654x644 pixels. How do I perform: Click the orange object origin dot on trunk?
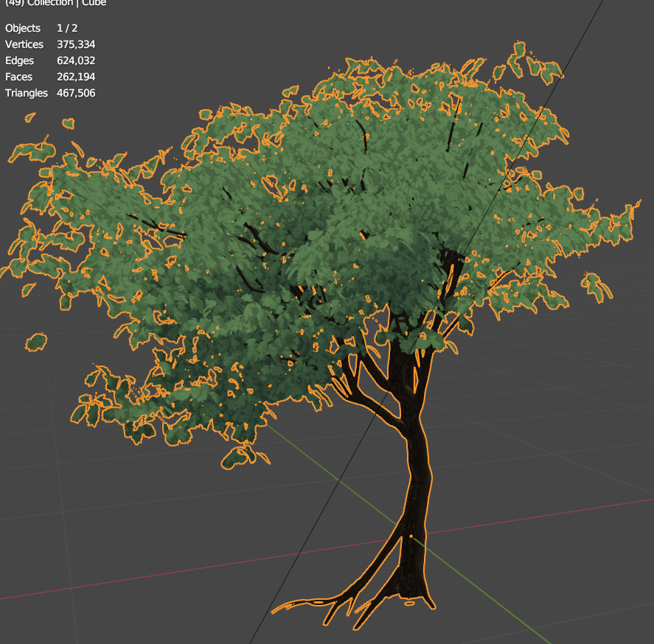coord(411,536)
